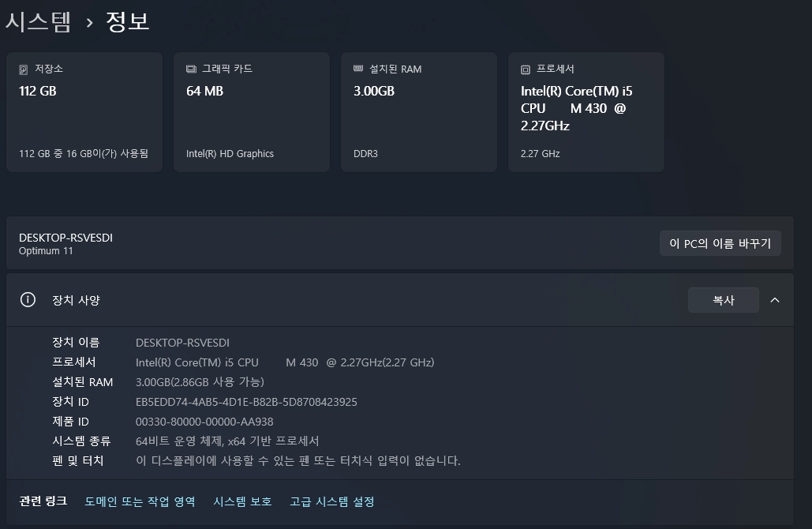The height and width of the screenshot is (529, 812).
Task: Click the processor chip icon
Action: pos(525,69)
